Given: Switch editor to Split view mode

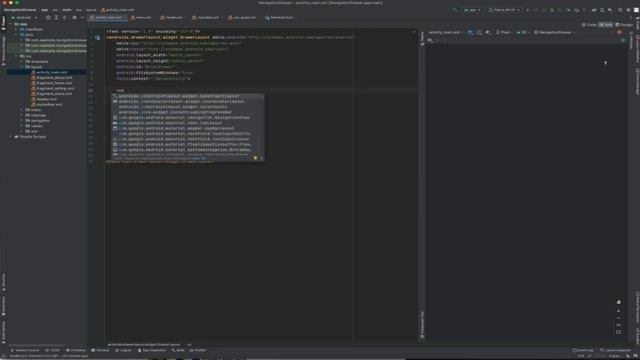Looking at the screenshot, I should [x=606, y=25].
